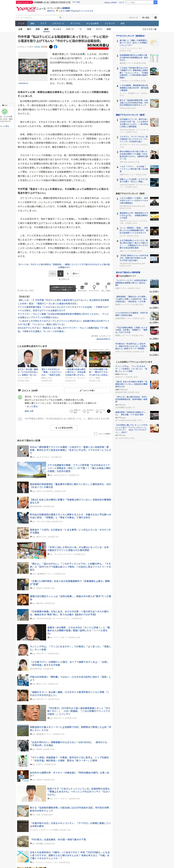Open トヨタ「アクア」、なぜ失速? magazine ranking
The height and width of the screenshot is (868, 174).
pyautogui.click(x=134, y=169)
